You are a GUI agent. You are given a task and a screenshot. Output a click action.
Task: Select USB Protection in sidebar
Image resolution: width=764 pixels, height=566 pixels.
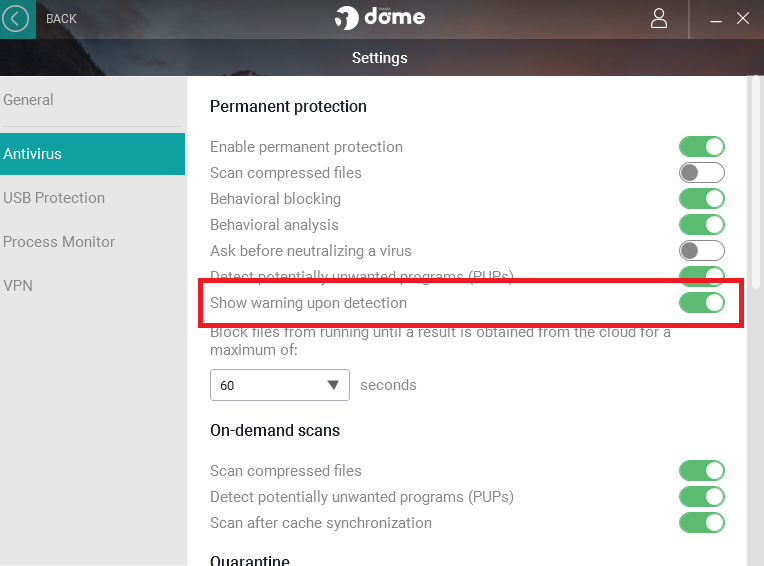pos(54,198)
